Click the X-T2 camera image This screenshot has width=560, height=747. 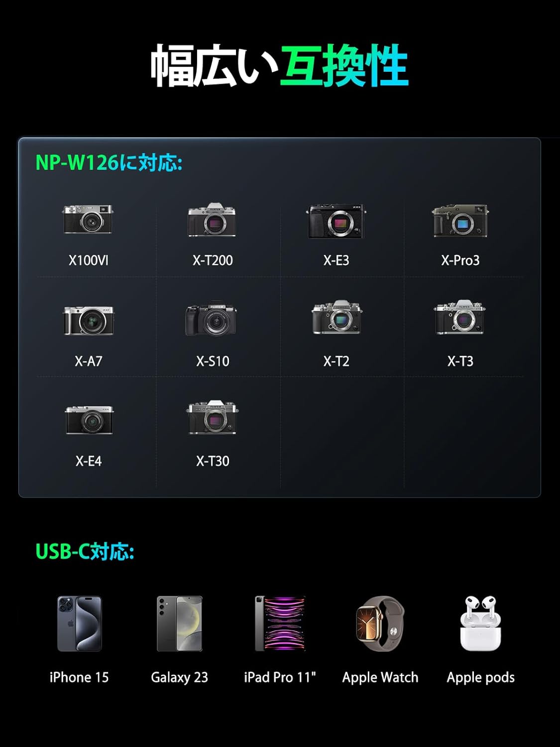pyautogui.click(x=336, y=317)
